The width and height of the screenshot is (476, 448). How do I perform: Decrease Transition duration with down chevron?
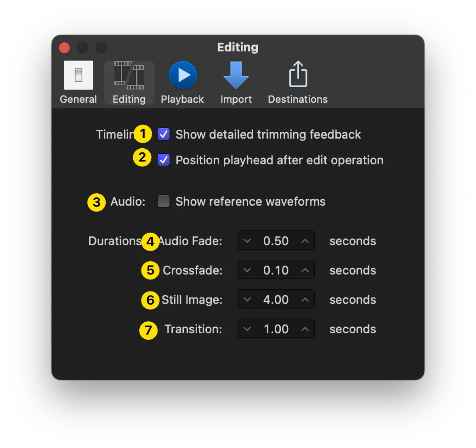pyautogui.click(x=247, y=329)
